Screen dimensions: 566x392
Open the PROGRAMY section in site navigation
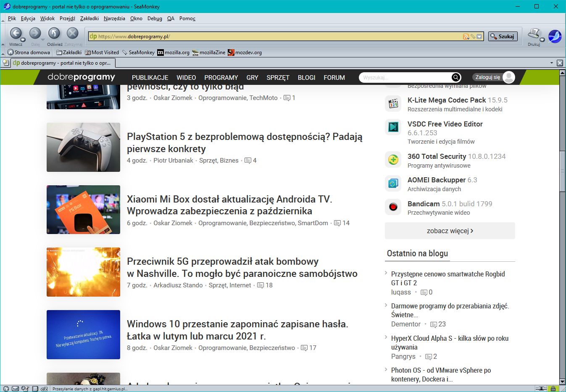(x=221, y=78)
